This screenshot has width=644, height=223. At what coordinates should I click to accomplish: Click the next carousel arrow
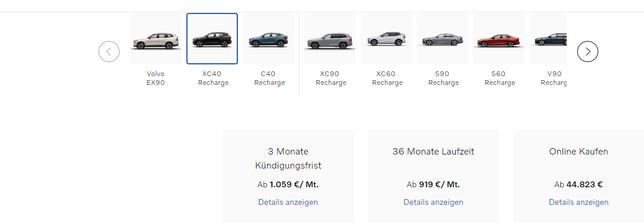(587, 52)
